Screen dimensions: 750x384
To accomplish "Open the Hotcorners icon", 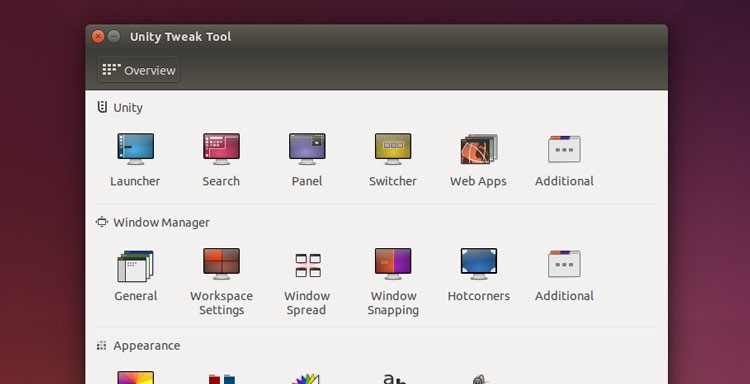I will coord(479,263).
